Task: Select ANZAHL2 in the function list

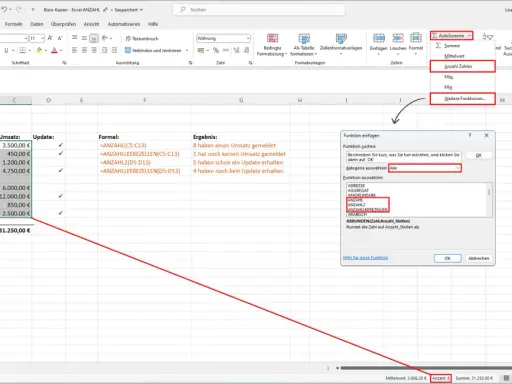Action: 356,205
